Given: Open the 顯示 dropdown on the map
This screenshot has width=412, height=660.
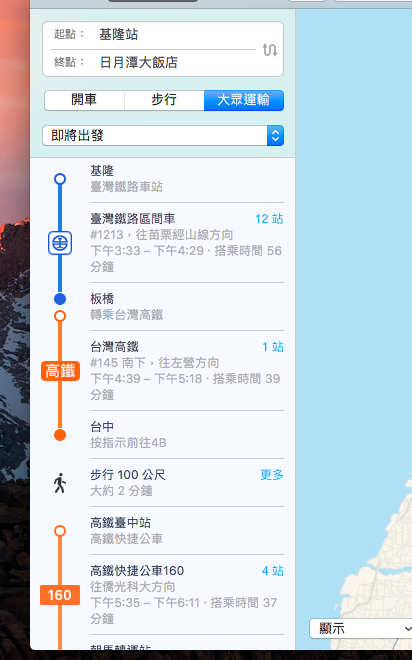Looking at the screenshot, I should point(361,628).
